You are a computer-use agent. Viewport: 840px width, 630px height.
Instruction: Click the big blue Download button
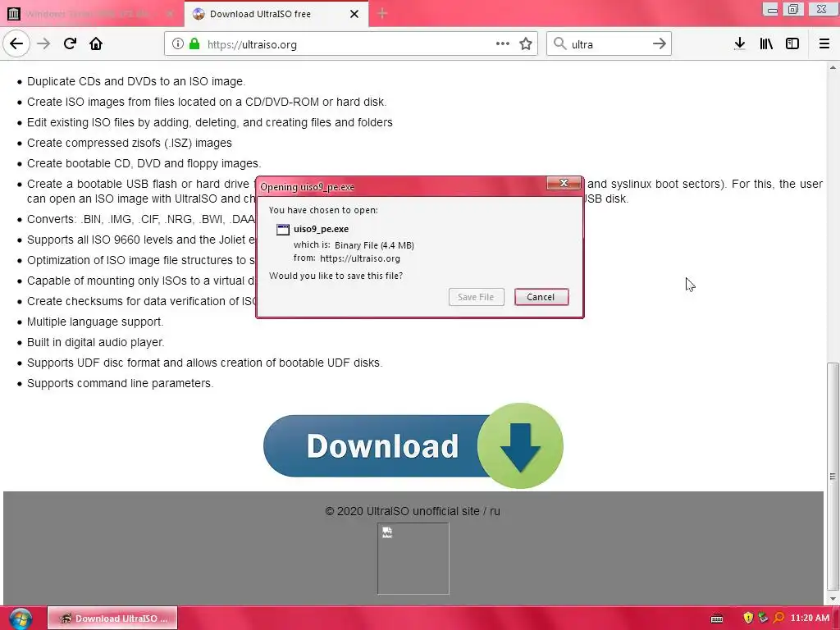tap(413, 445)
